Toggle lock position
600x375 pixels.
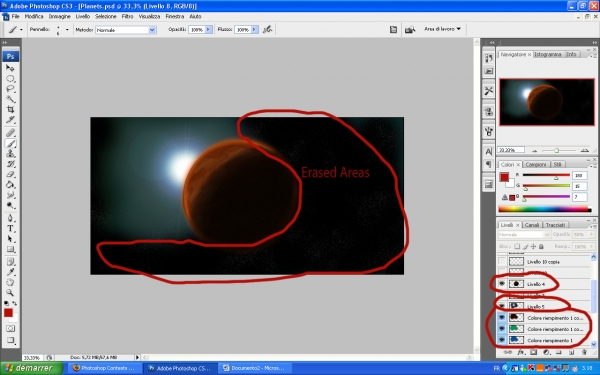pyautogui.click(x=533, y=246)
